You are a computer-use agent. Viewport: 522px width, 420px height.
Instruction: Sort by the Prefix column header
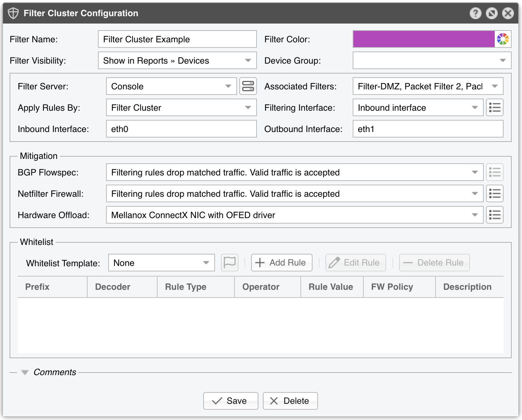pyautogui.click(x=52, y=287)
